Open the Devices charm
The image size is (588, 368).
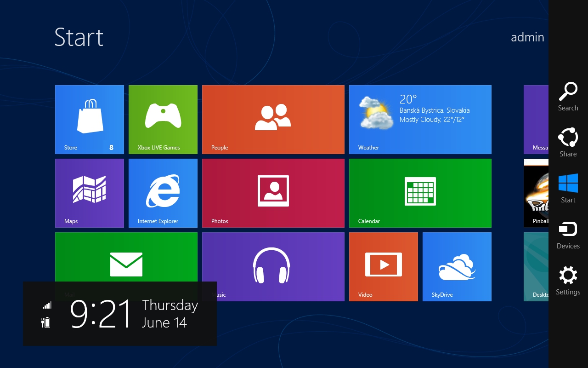tap(568, 235)
